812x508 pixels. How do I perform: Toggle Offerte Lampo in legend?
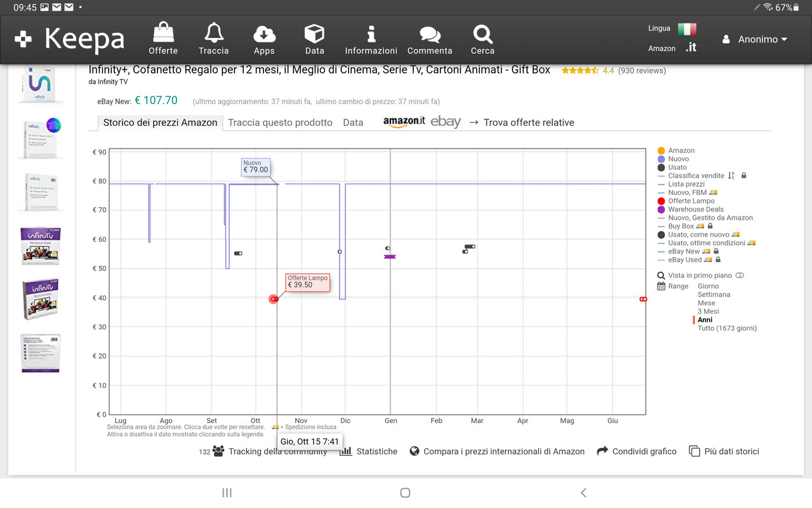pyautogui.click(x=686, y=201)
